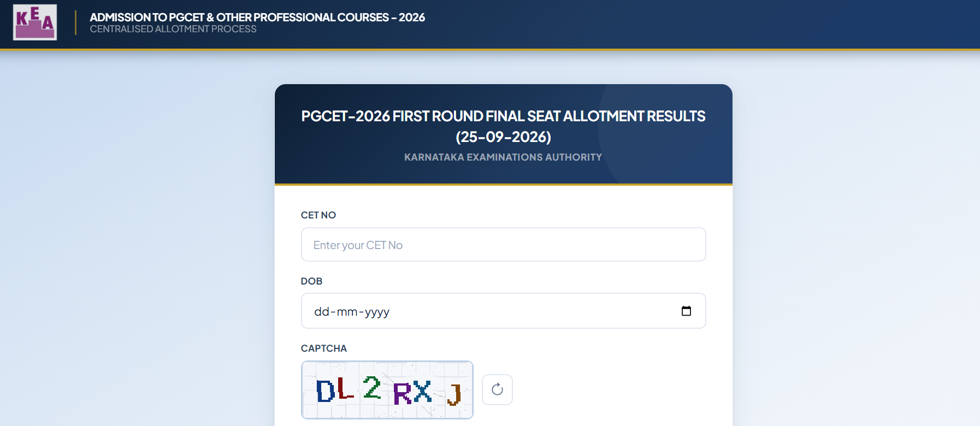Click the DOB field label
This screenshot has height=426, width=980.
pyautogui.click(x=311, y=281)
